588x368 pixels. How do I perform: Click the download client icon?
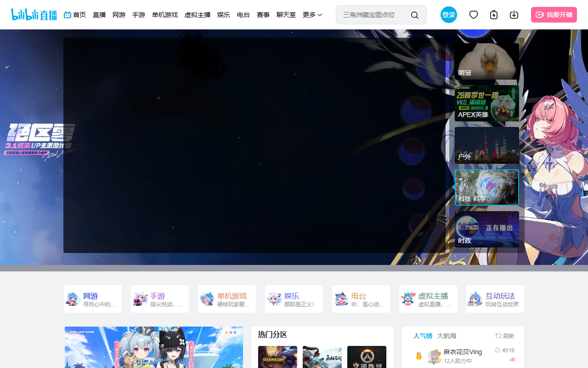click(x=514, y=15)
